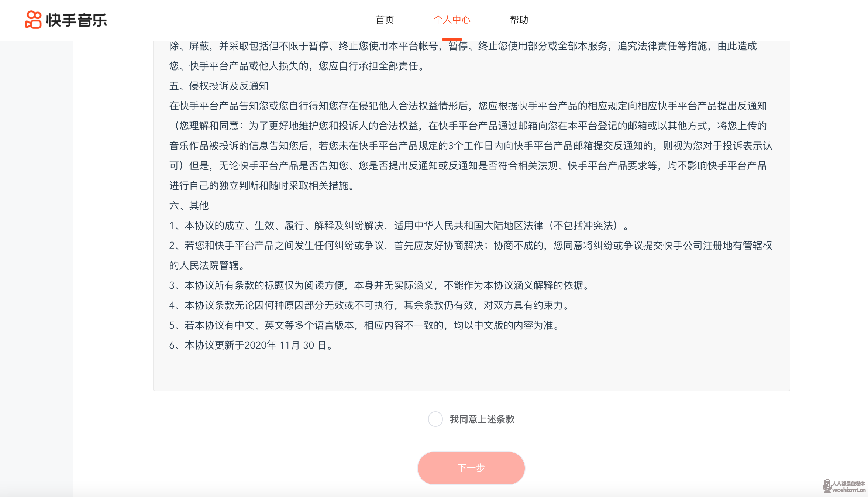Click the line starting 在快手平台产品告知您
The width and height of the screenshot is (868, 497).
click(x=468, y=106)
